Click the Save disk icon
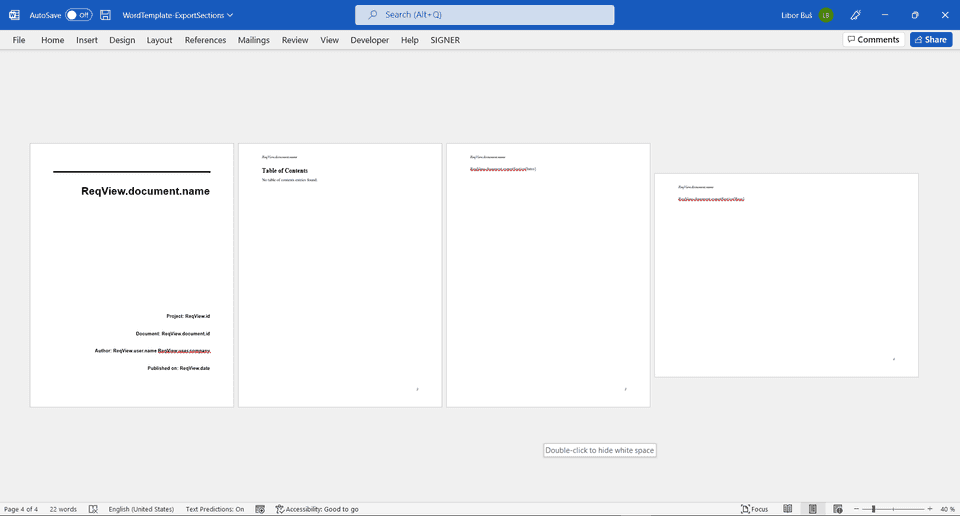Image resolution: width=960 pixels, height=516 pixels. pos(105,15)
